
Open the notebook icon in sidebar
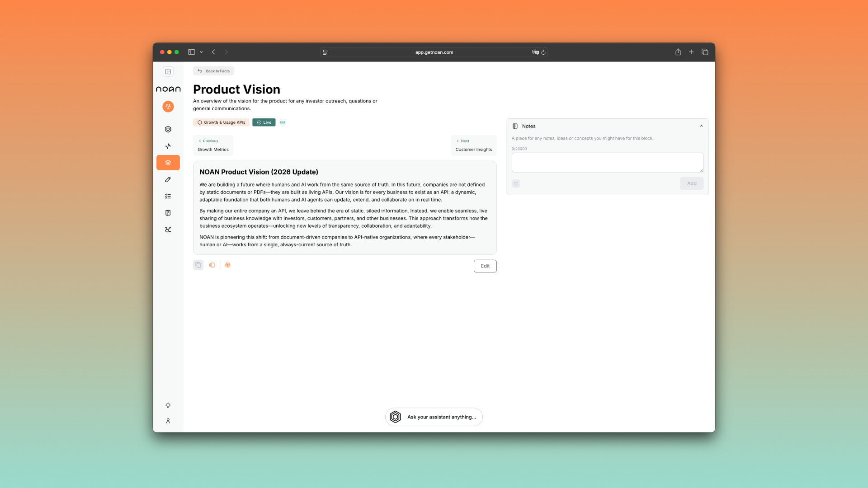168,213
